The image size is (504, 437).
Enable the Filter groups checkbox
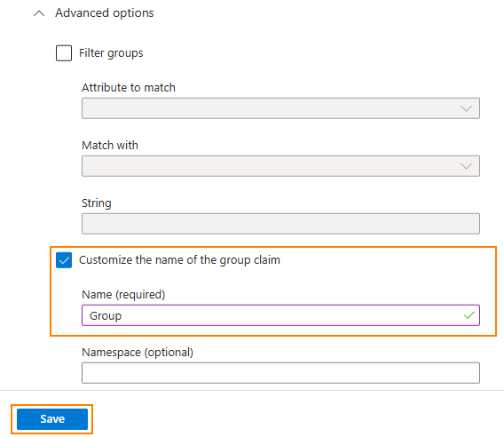click(64, 53)
